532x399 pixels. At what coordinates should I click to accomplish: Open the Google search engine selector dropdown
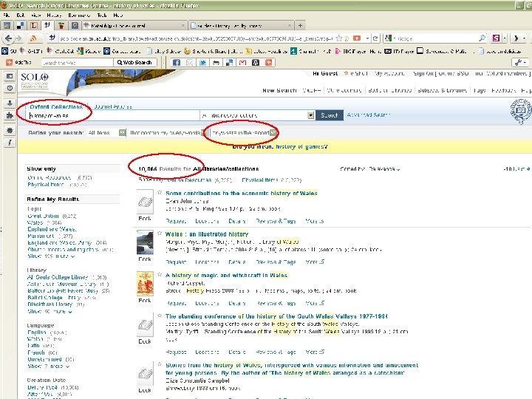tap(390, 38)
